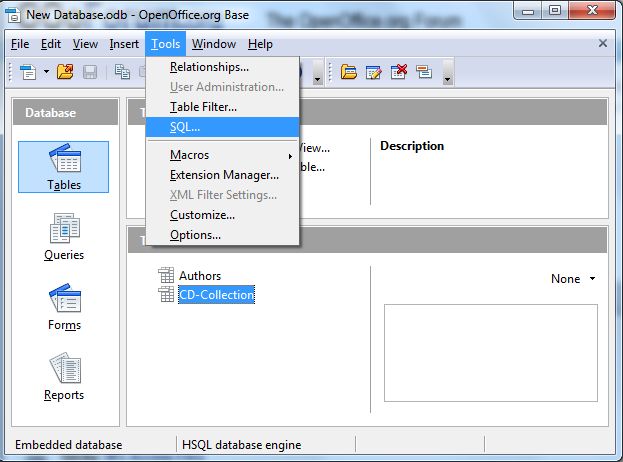Expand the table toolbar overflow arrow
The width and height of the screenshot is (623, 462).
click(448, 72)
